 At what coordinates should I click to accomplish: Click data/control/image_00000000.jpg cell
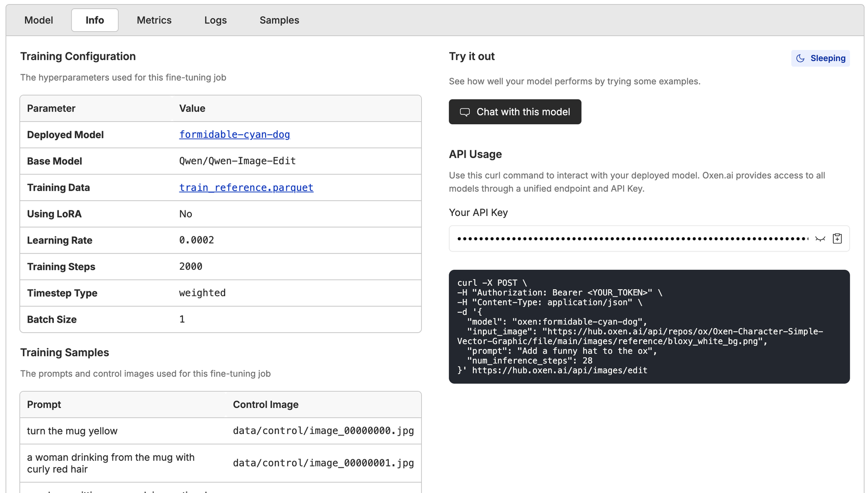pos(323,431)
